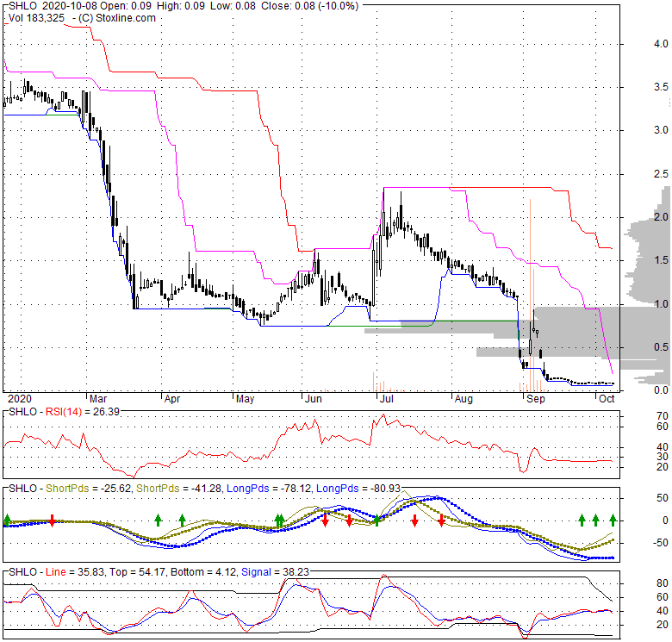Click the 'LongPds = -80.93' label
The image size is (672, 642).
[358, 489]
